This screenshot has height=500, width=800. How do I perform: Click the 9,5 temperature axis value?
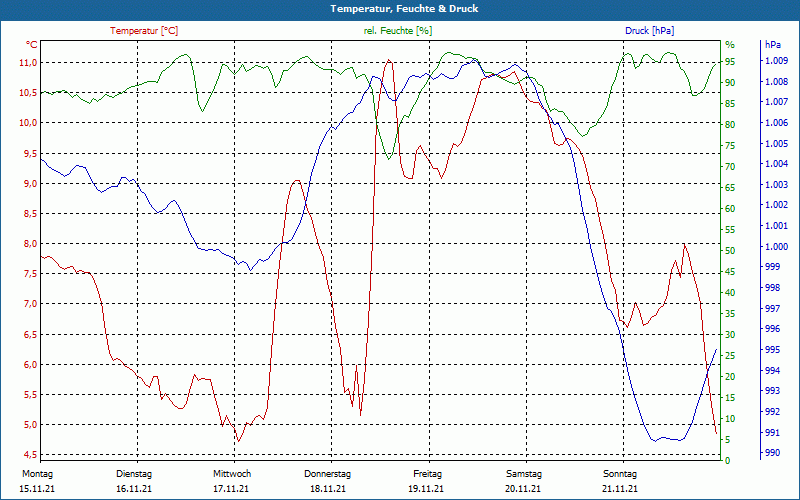click(30, 154)
